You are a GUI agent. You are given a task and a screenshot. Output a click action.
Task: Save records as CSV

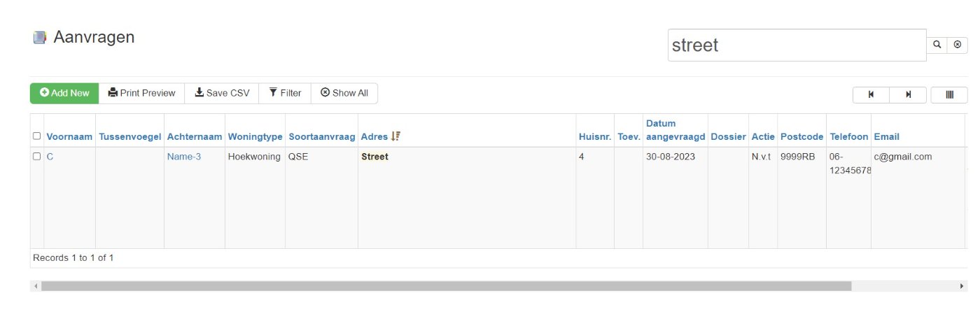pyautogui.click(x=222, y=93)
